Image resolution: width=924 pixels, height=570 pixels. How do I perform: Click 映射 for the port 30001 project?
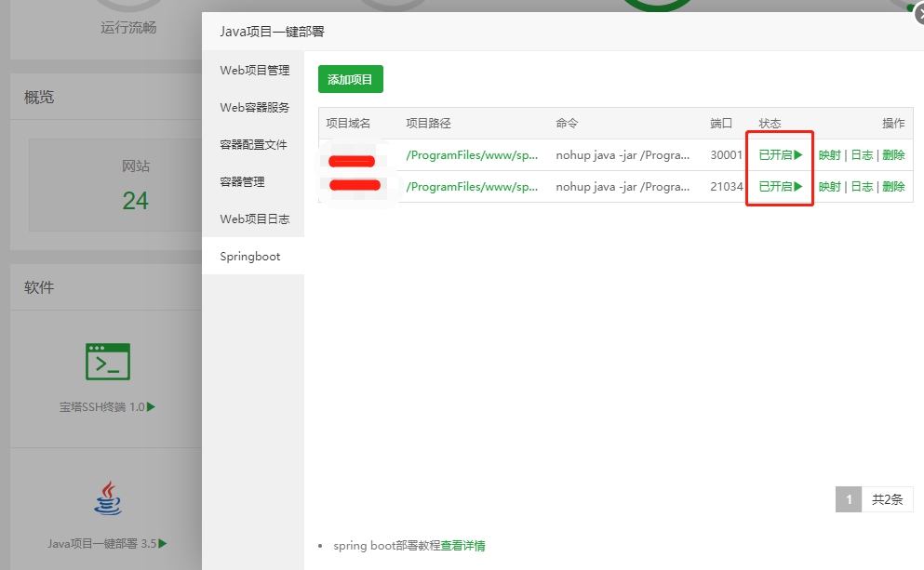(830, 155)
